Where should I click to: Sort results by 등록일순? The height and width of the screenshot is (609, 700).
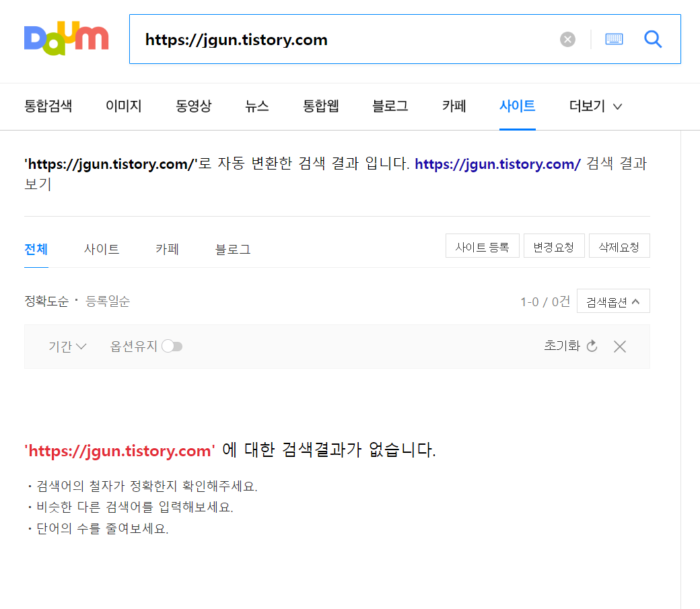point(108,301)
